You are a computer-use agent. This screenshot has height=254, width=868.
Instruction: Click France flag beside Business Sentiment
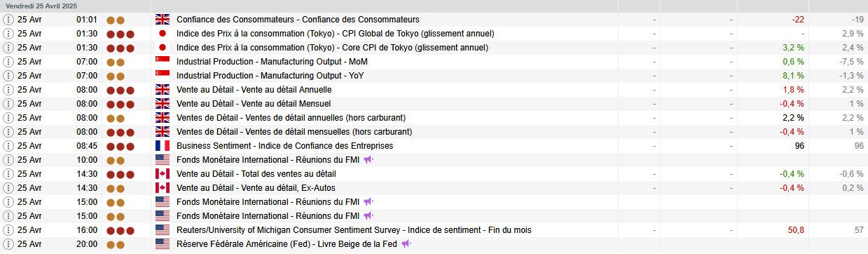pyautogui.click(x=163, y=146)
